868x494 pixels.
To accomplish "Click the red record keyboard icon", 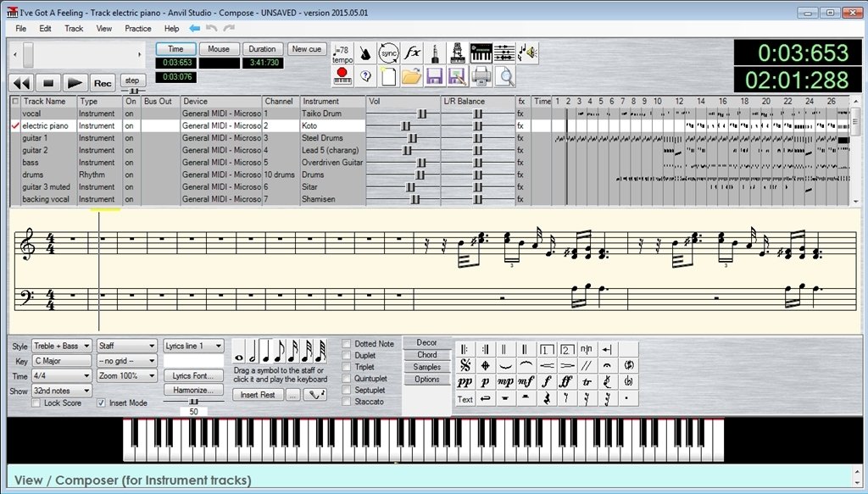I will point(342,76).
